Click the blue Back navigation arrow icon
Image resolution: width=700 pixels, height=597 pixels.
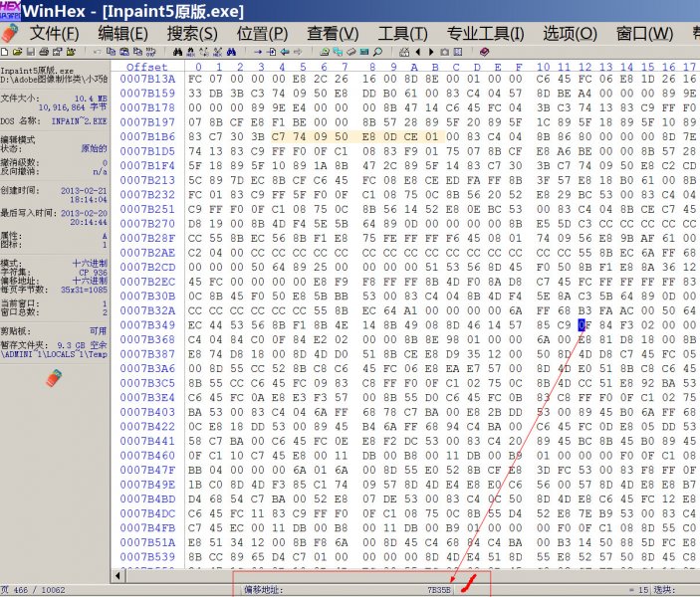click(285, 52)
